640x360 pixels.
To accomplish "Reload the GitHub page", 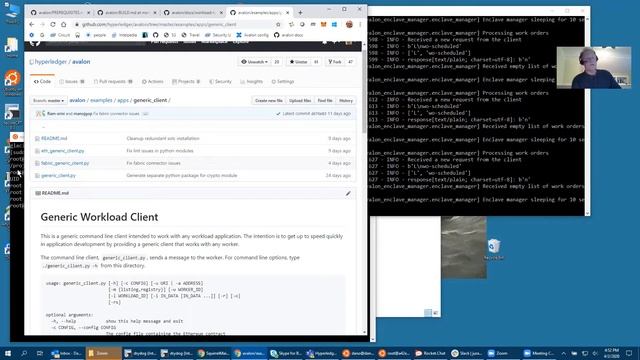I will tap(53, 24).
